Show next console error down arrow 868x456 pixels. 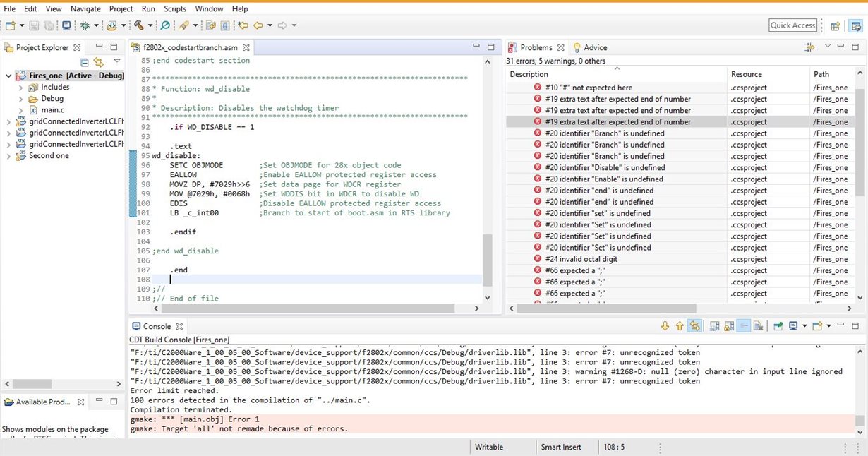[665, 326]
